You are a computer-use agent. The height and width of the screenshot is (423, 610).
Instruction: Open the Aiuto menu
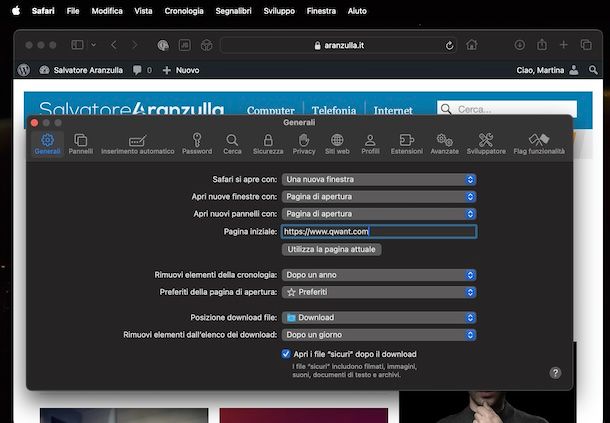(357, 11)
